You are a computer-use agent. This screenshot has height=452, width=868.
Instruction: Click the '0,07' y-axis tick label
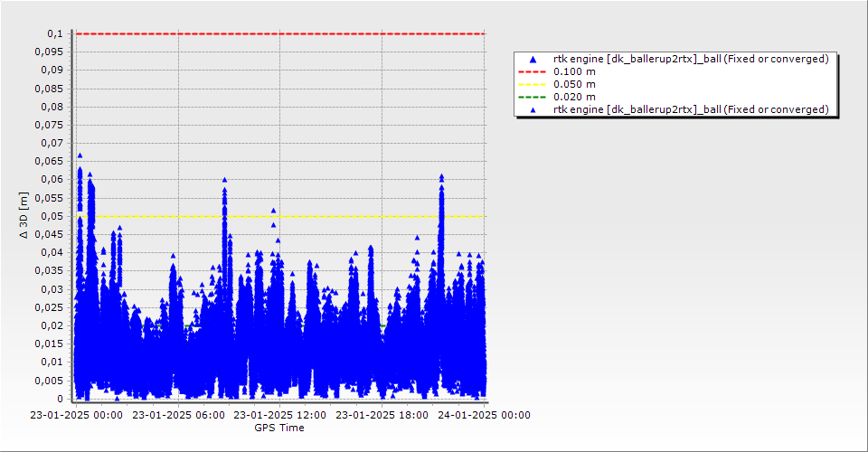coord(52,144)
